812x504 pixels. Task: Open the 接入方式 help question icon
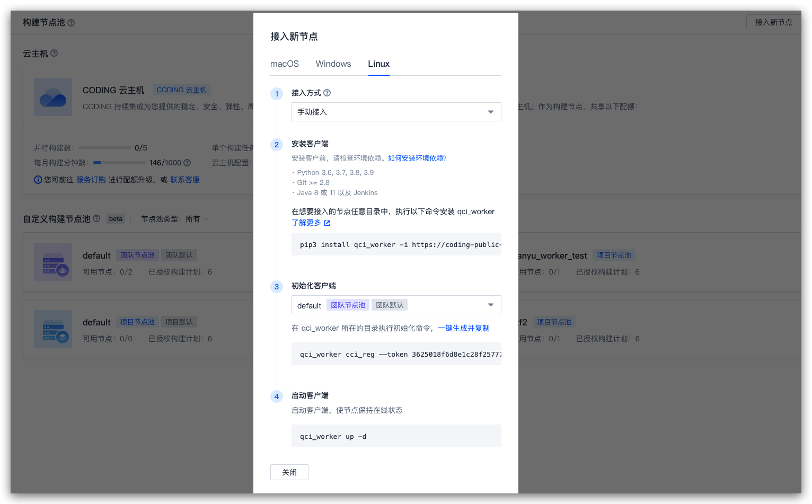pos(327,93)
